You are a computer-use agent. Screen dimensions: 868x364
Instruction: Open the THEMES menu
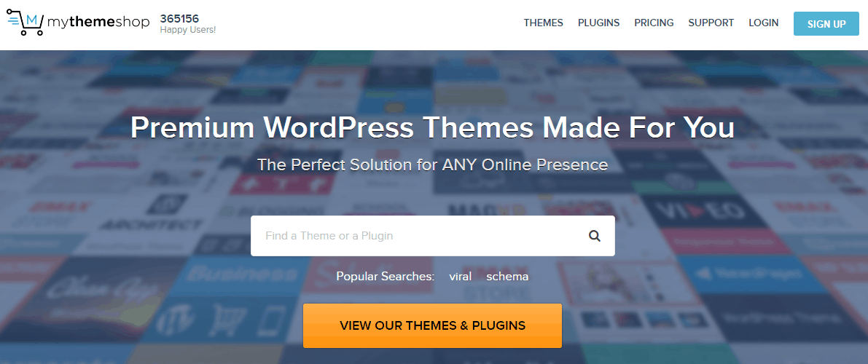[543, 23]
